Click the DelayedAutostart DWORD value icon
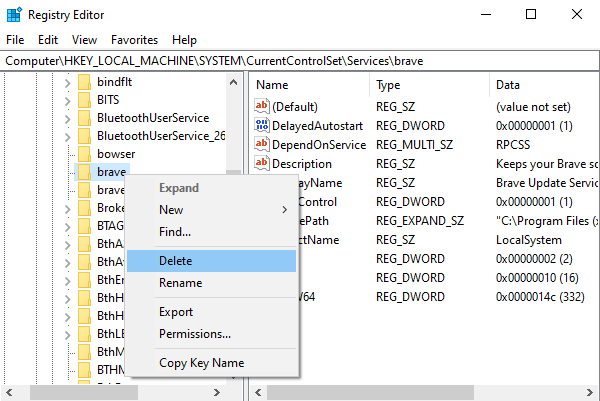 pyautogui.click(x=263, y=126)
